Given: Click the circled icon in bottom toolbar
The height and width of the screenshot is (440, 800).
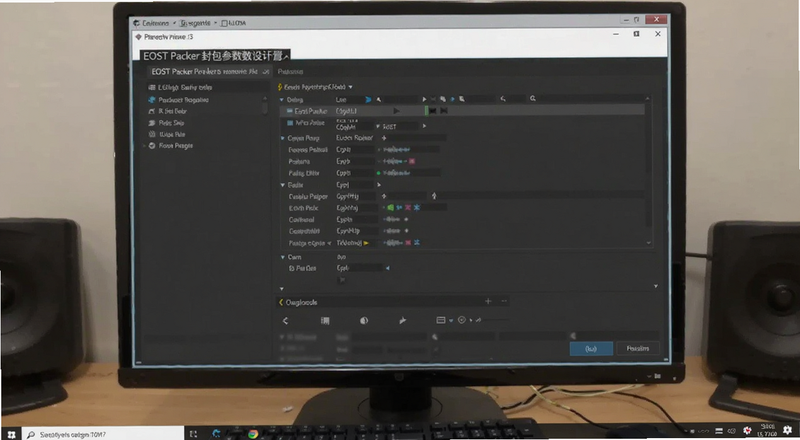Looking at the screenshot, I should tap(462, 320).
